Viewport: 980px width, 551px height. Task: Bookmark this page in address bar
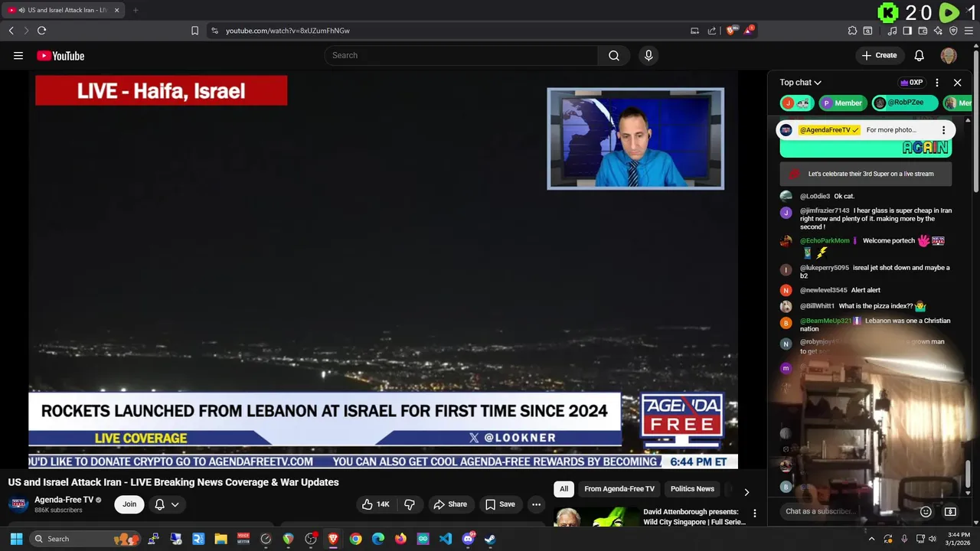coord(194,31)
